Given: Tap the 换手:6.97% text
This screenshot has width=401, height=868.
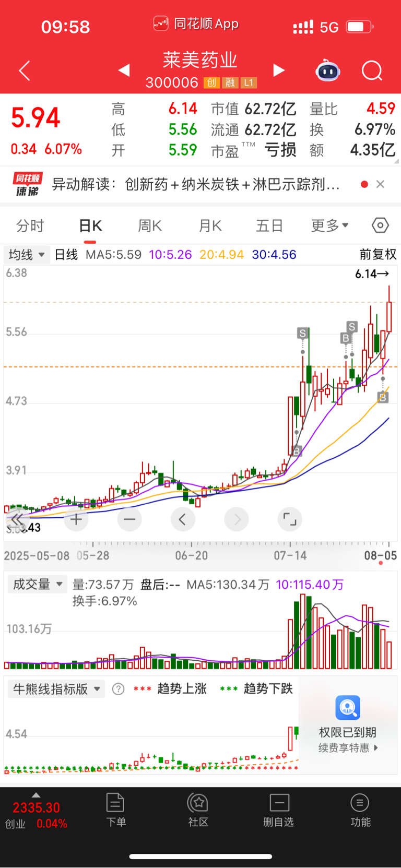Looking at the screenshot, I should coord(104,601).
